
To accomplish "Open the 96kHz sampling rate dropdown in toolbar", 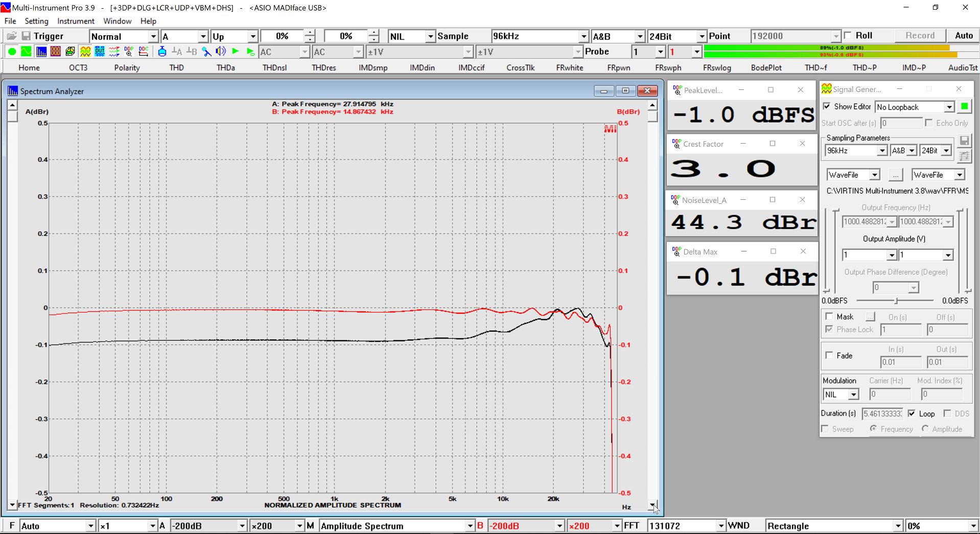I will coord(539,36).
